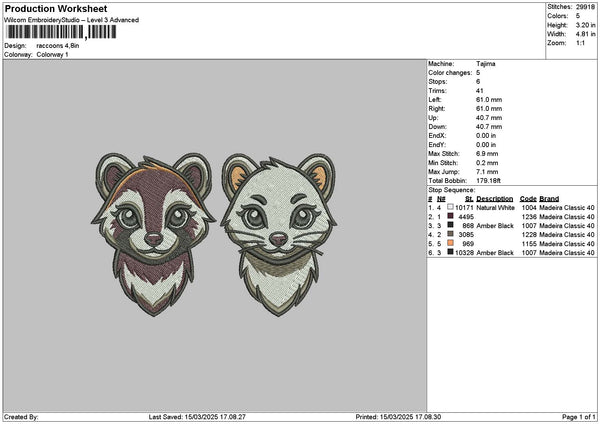
Task: Click the Stop Sequence section heading
Action: (452, 188)
